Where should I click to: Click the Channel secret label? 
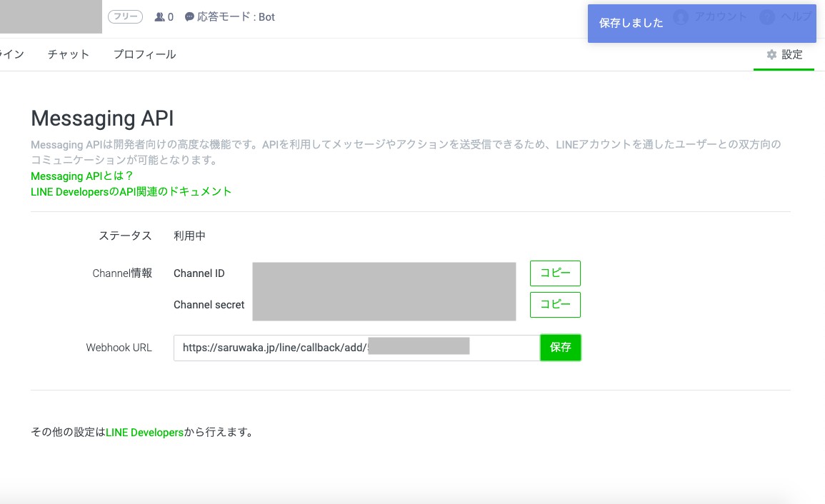[x=209, y=305]
